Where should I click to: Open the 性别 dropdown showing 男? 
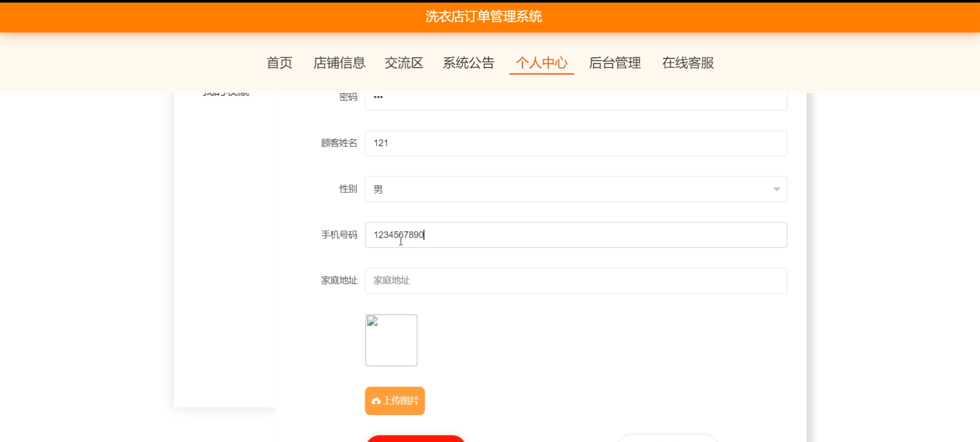click(576, 189)
